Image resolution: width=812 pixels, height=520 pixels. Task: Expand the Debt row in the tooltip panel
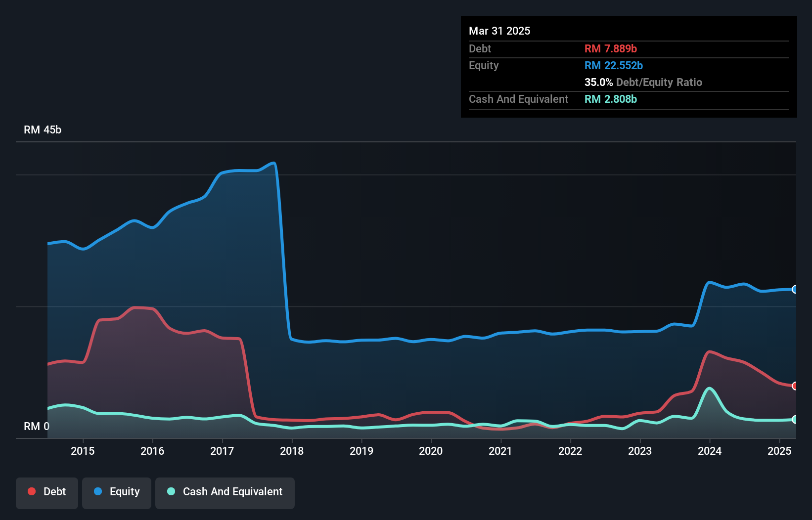[480, 48]
